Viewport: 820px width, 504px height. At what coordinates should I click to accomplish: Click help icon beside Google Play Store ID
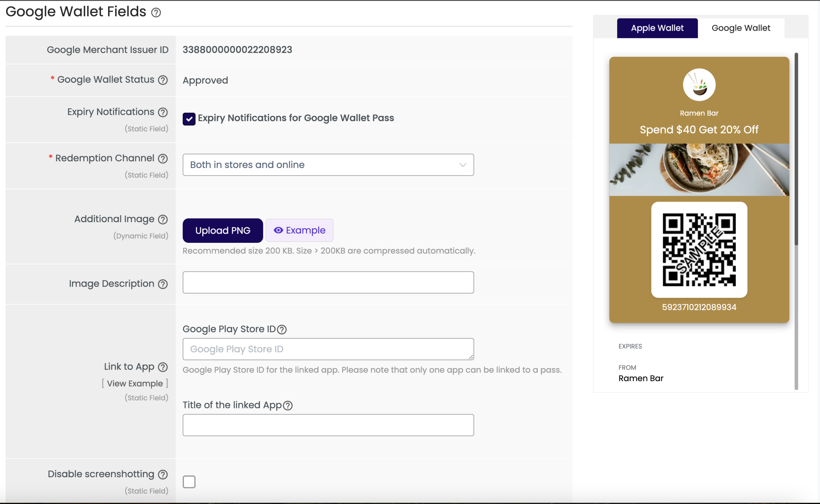coord(282,329)
